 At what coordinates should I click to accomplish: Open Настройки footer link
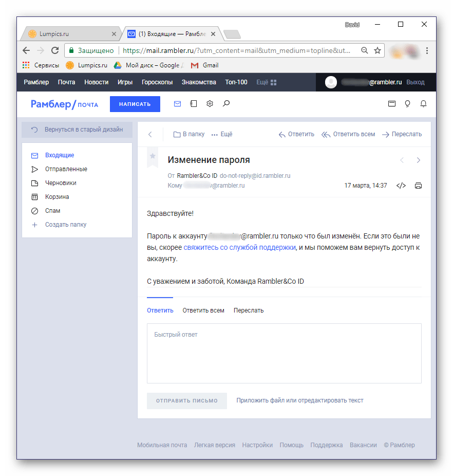(257, 445)
